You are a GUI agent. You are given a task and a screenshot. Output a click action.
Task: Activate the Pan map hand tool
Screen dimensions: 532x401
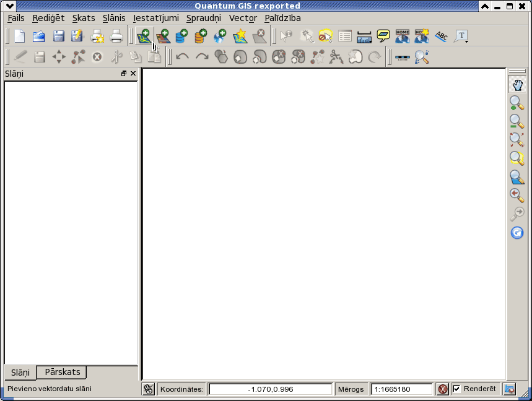coord(517,84)
